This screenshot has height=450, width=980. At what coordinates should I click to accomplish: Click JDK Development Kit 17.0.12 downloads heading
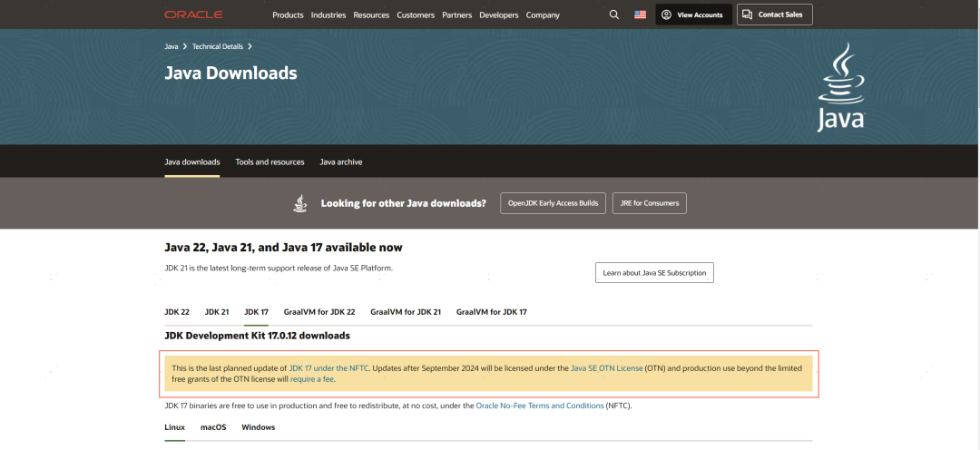(x=258, y=336)
